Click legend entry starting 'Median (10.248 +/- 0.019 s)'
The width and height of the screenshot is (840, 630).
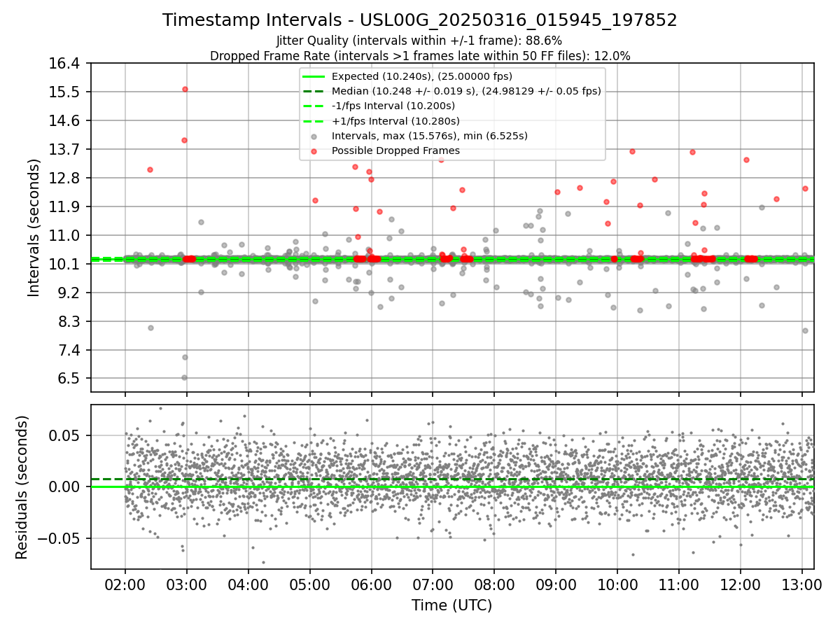(x=466, y=91)
